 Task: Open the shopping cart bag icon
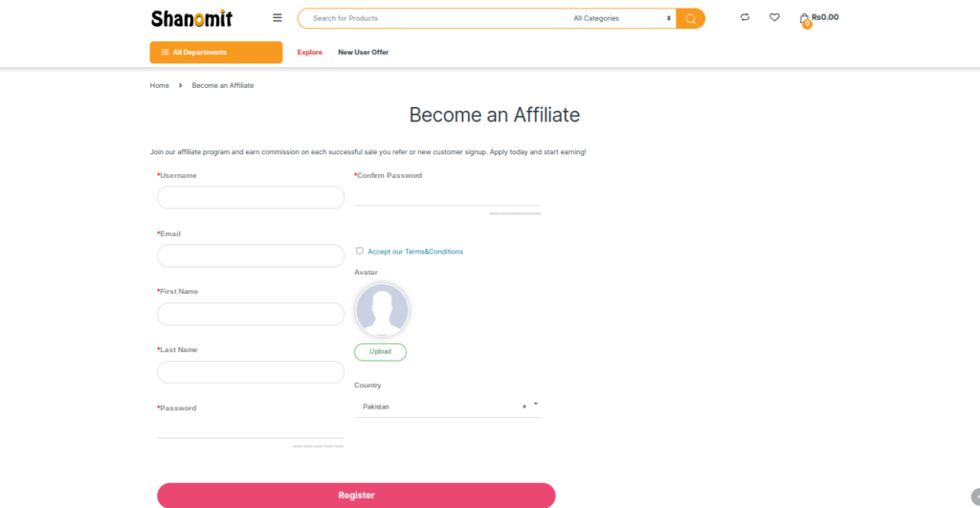click(x=804, y=19)
